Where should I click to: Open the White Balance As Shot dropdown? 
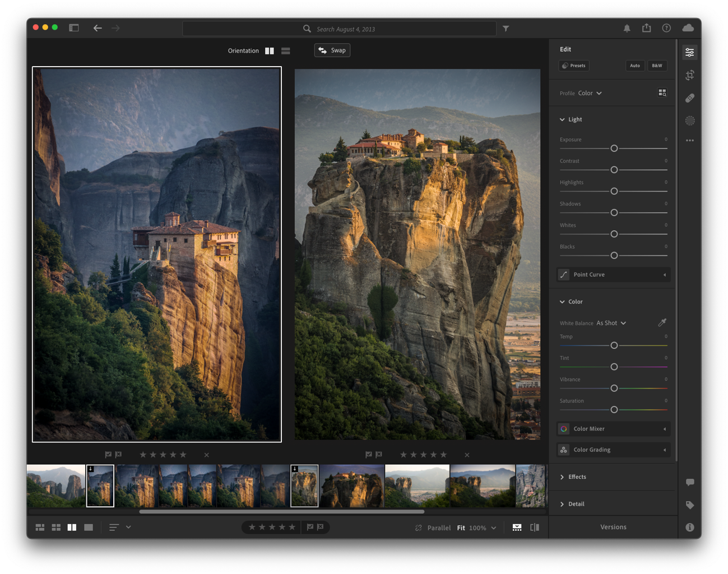[611, 323]
